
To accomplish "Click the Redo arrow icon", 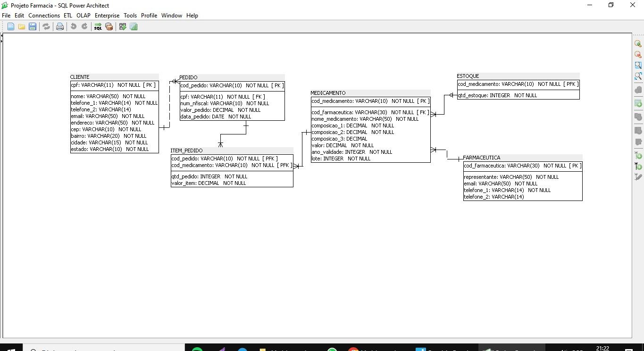I will pyautogui.click(x=84, y=27).
